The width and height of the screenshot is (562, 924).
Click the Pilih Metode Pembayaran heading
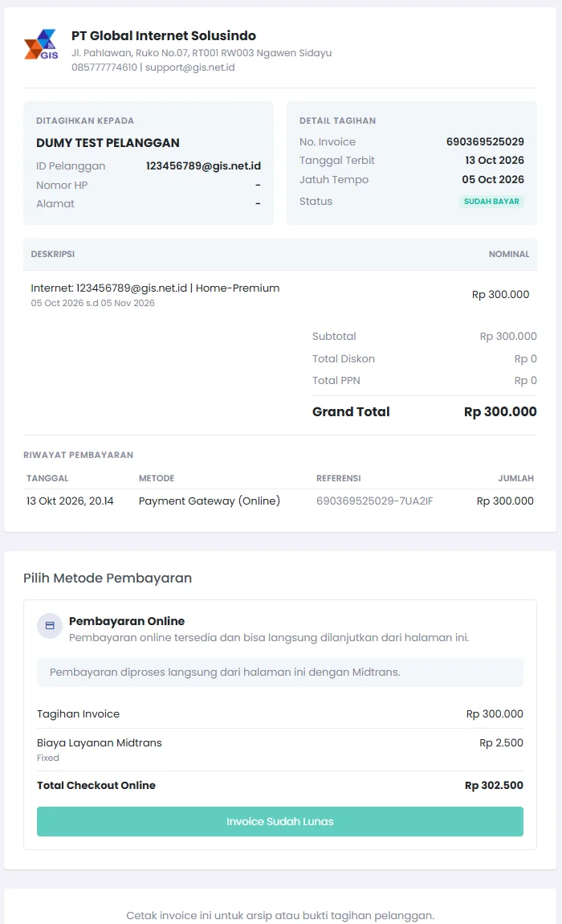(x=108, y=578)
